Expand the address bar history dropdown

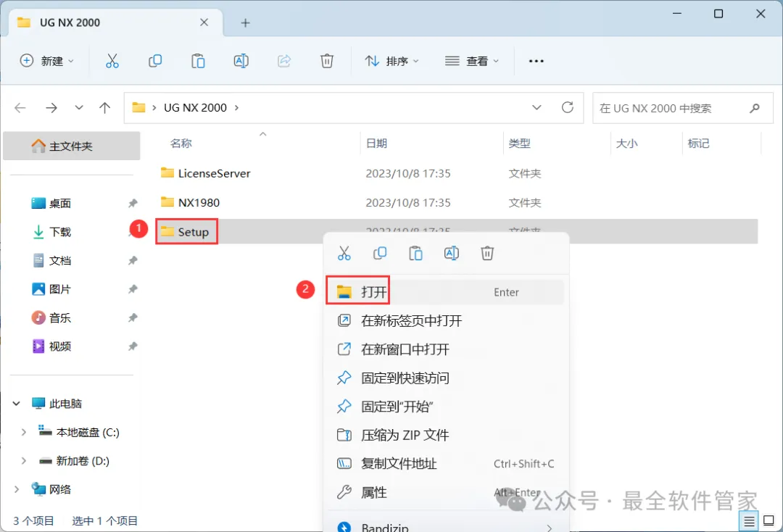click(536, 107)
